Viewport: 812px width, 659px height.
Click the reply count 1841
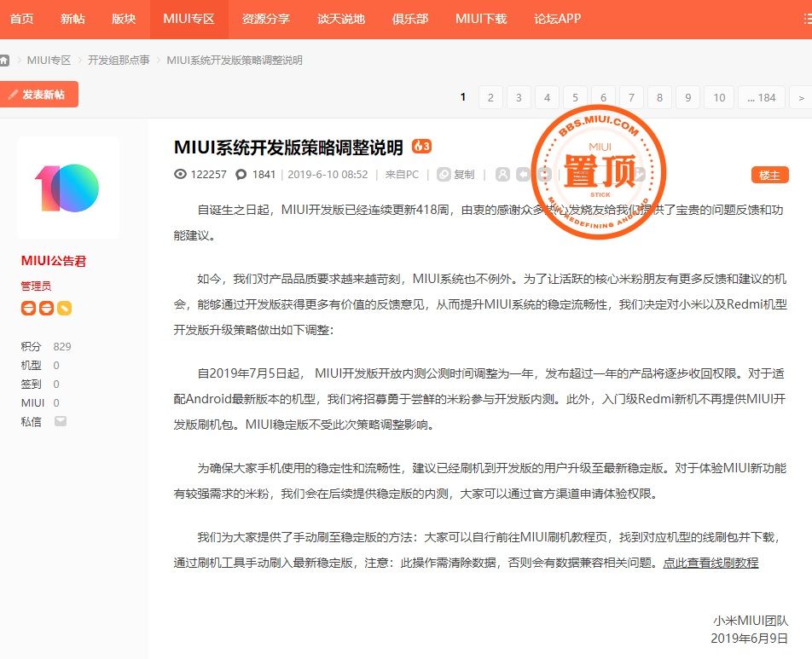pos(264,175)
